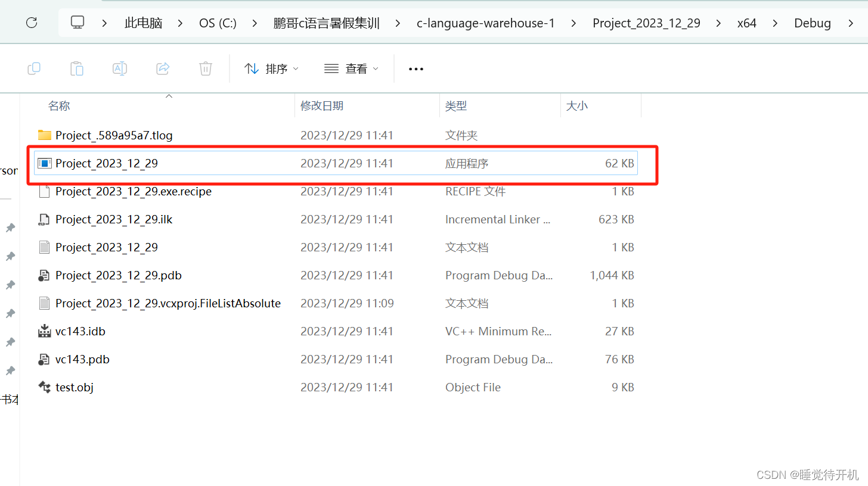Click the vc143.idb file icon
The height and width of the screenshot is (486, 868).
[x=44, y=331]
